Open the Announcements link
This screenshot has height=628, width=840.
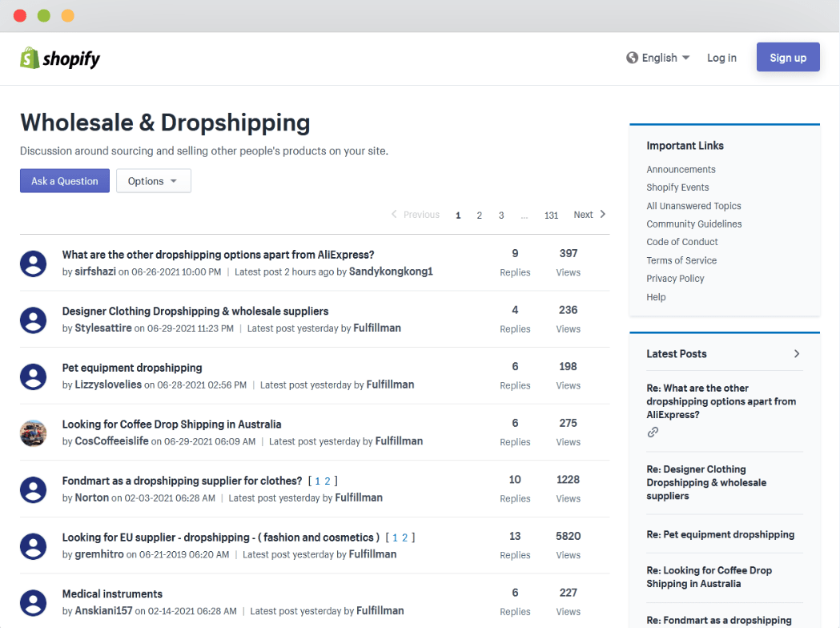point(681,169)
